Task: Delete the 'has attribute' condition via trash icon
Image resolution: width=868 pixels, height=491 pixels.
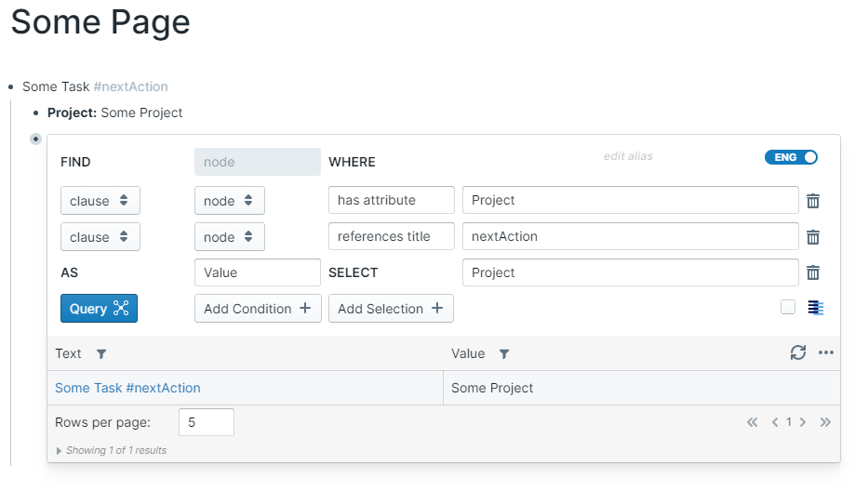Action: [x=813, y=201]
